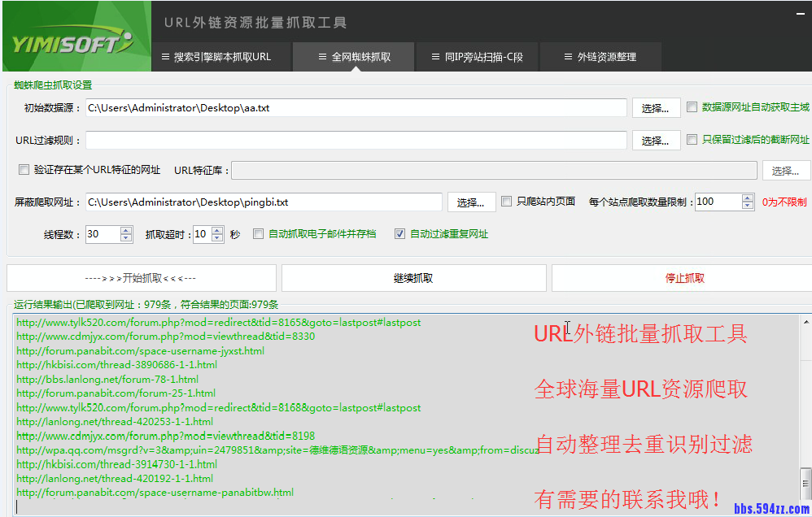Open the 同IP旁站扫描-C段 tab
Image resolution: width=812 pixels, height=517 pixels.
(477, 57)
